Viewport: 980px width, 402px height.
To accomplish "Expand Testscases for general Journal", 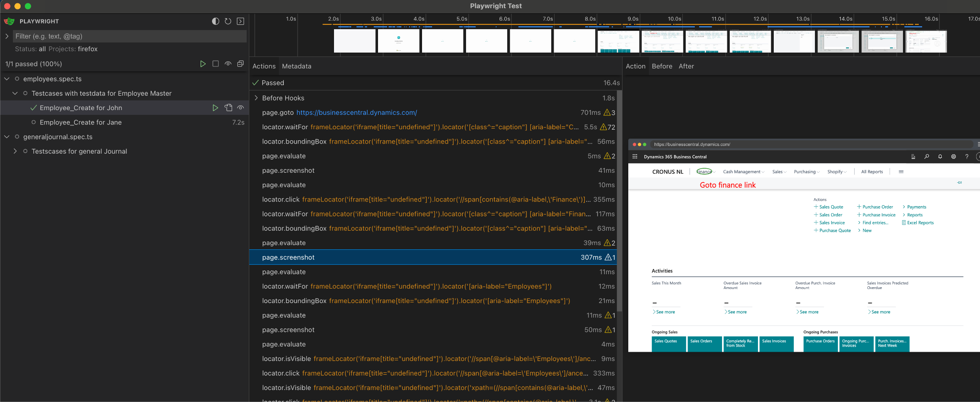I will 15,151.
